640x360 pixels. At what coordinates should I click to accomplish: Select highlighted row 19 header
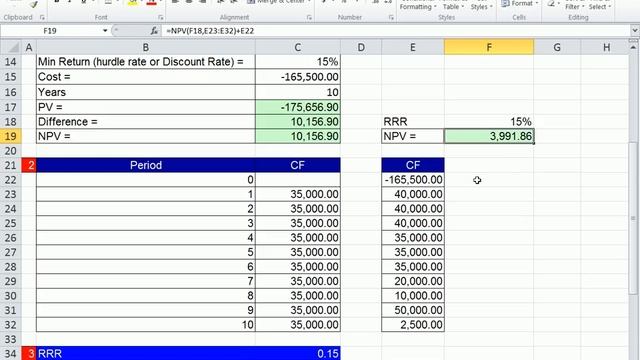(10, 136)
